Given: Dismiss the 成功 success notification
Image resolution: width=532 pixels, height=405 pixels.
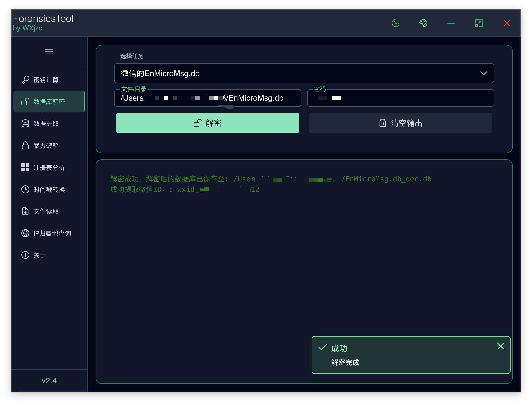Looking at the screenshot, I should click(500, 346).
